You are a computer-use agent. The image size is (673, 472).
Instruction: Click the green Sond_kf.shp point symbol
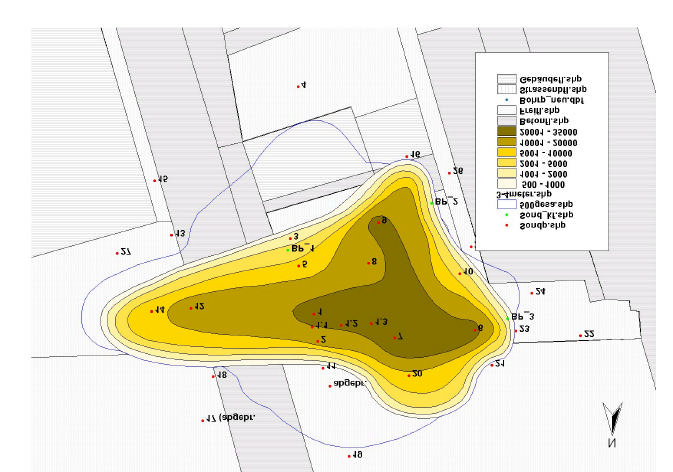pyautogui.click(x=507, y=215)
